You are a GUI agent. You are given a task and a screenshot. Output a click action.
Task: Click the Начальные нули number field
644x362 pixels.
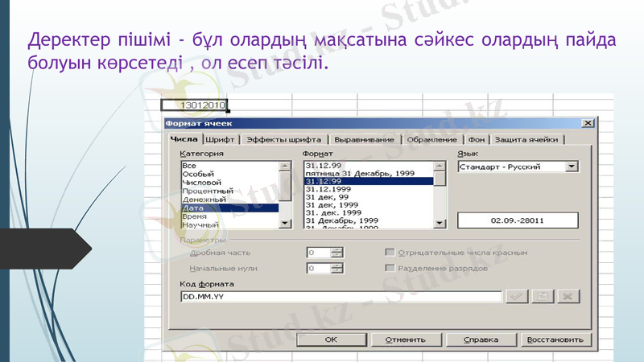pos(318,269)
